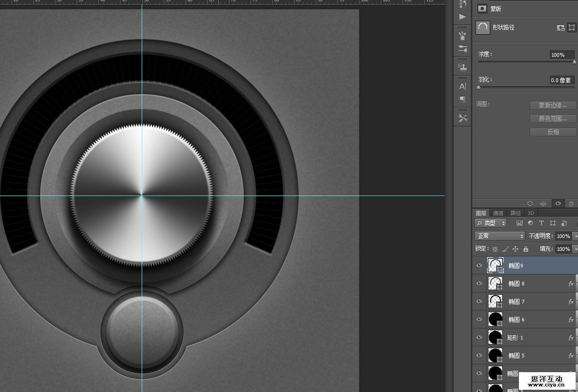Switch to the 路径 tab
The width and height of the screenshot is (578, 392).
coord(515,213)
